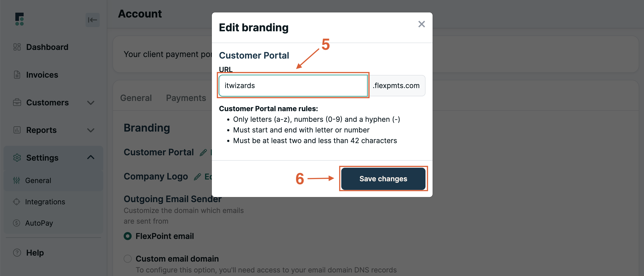Screen dimensions: 644x276
Task: Switch to the Payments tab
Action: [186, 98]
